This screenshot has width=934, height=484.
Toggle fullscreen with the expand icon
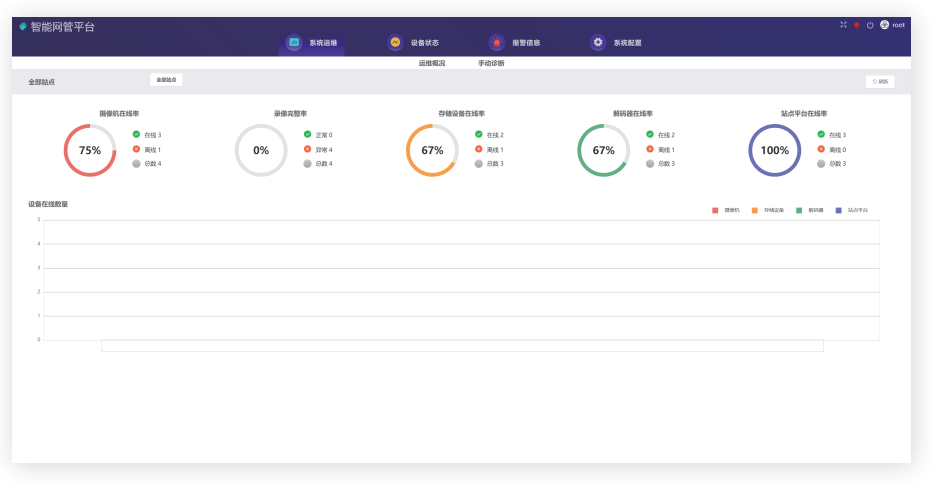coord(843,25)
